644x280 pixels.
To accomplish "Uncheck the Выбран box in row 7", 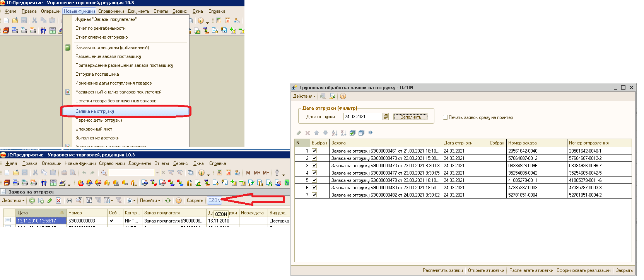I will coord(314,195).
